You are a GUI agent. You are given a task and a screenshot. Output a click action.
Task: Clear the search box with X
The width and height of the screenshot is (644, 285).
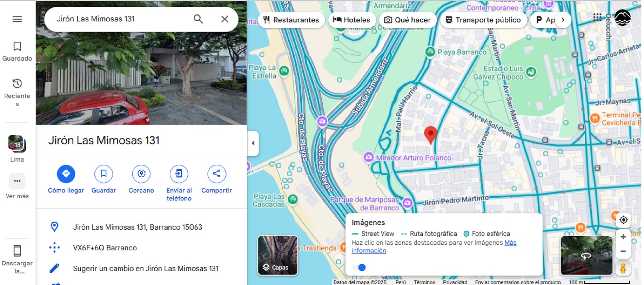[225, 19]
